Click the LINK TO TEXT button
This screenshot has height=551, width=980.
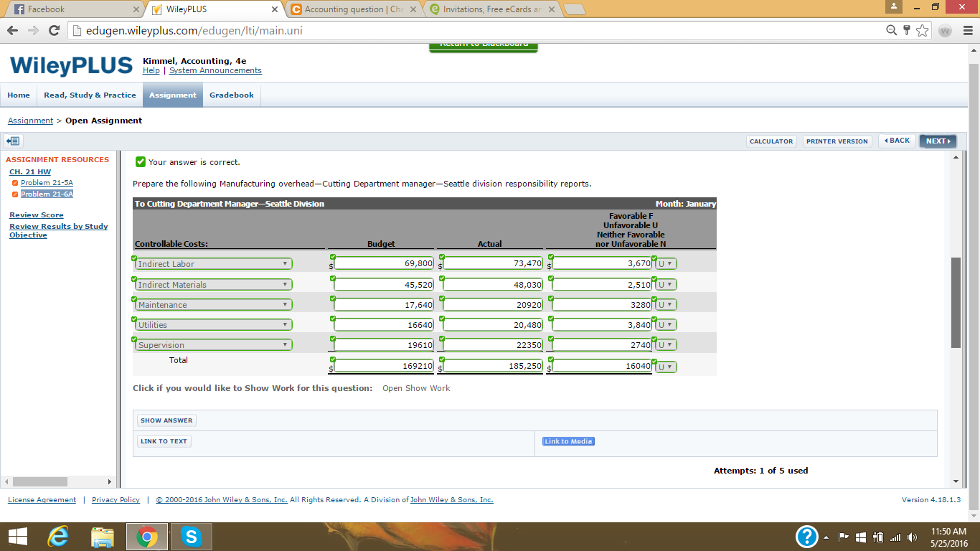pos(164,441)
